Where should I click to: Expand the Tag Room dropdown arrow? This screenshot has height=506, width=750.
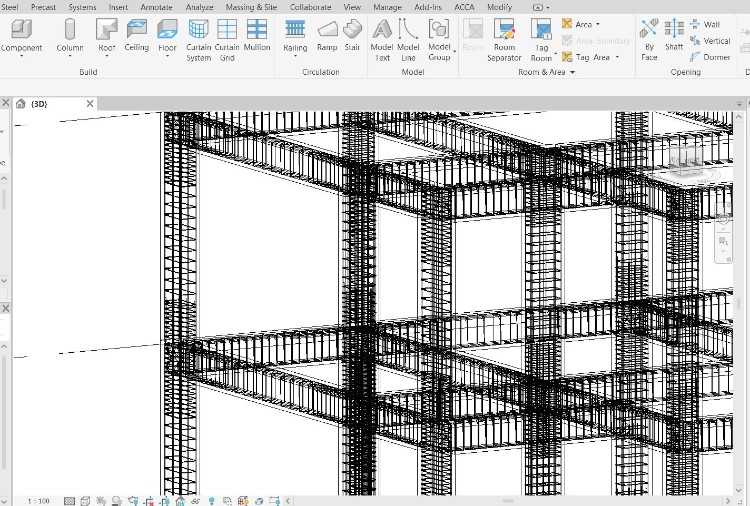[556, 53]
